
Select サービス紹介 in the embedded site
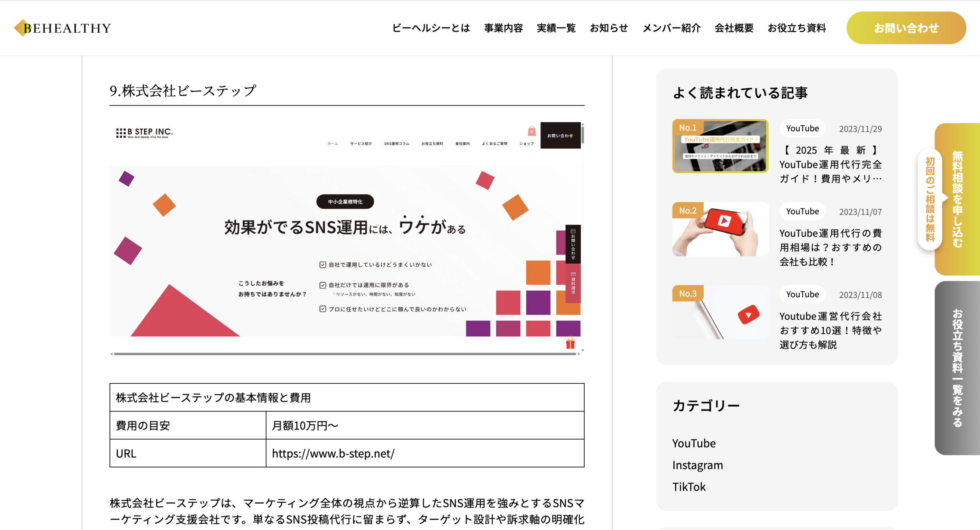[361, 144]
